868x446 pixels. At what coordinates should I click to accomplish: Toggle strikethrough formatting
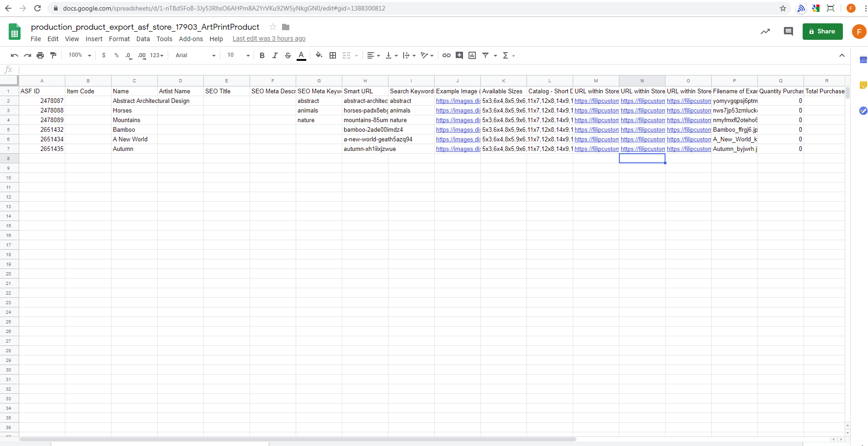(x=288, y=55)
